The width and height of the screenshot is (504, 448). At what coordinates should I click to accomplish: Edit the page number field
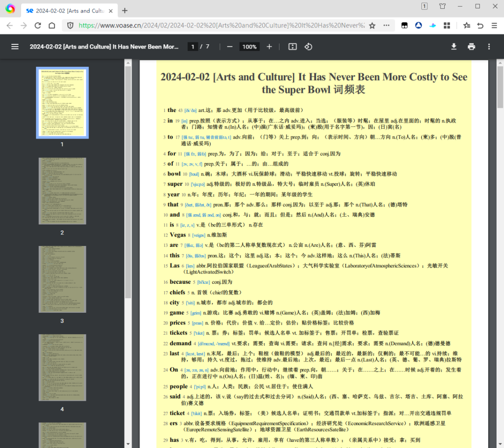click(x=193, y=47)
